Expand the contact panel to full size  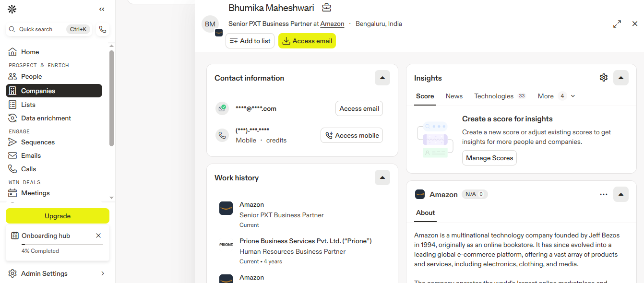tap(617, 24)
